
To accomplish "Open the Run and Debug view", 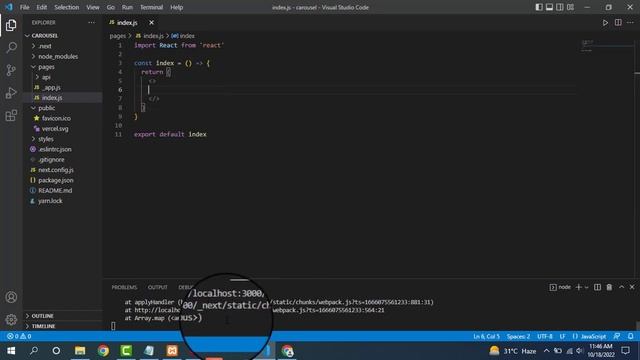I will click(x=11, y=93).
